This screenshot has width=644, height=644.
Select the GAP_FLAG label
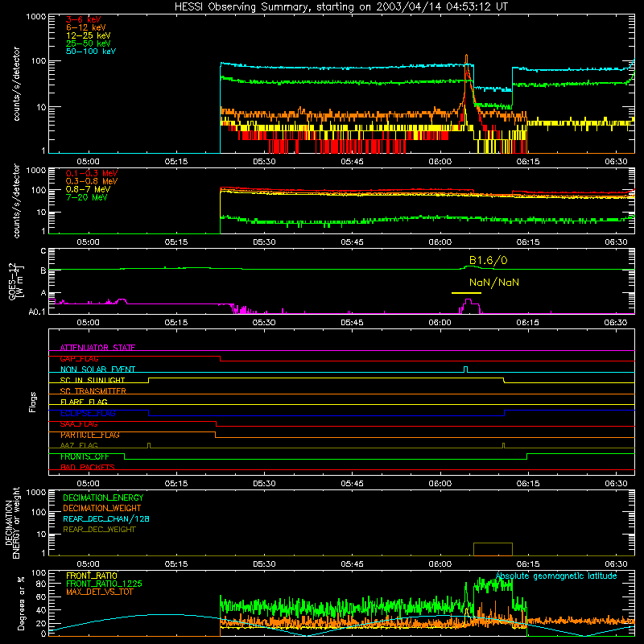click(x=79, y=358)
